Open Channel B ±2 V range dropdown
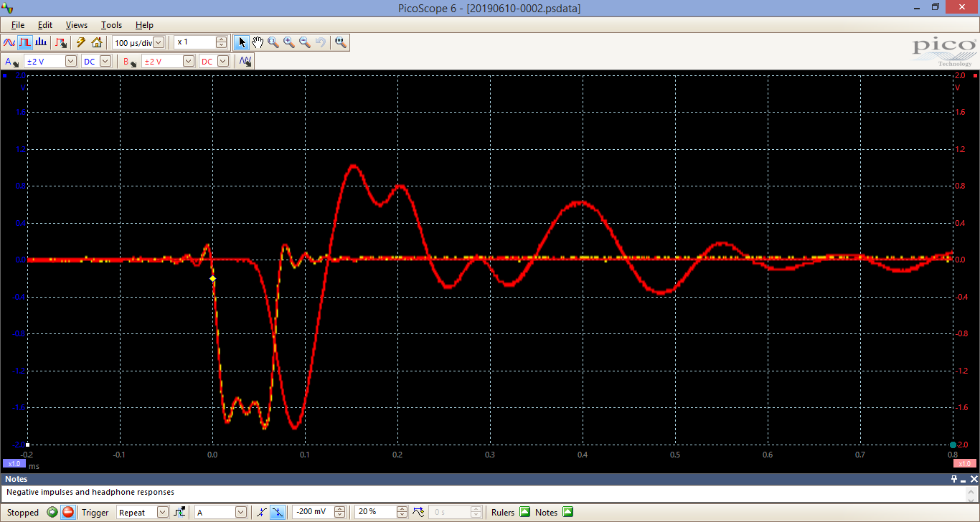 189,62
